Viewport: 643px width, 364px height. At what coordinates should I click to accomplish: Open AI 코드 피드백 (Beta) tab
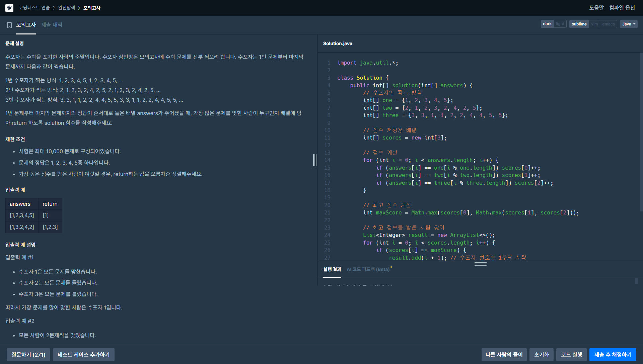pos(368,269)
